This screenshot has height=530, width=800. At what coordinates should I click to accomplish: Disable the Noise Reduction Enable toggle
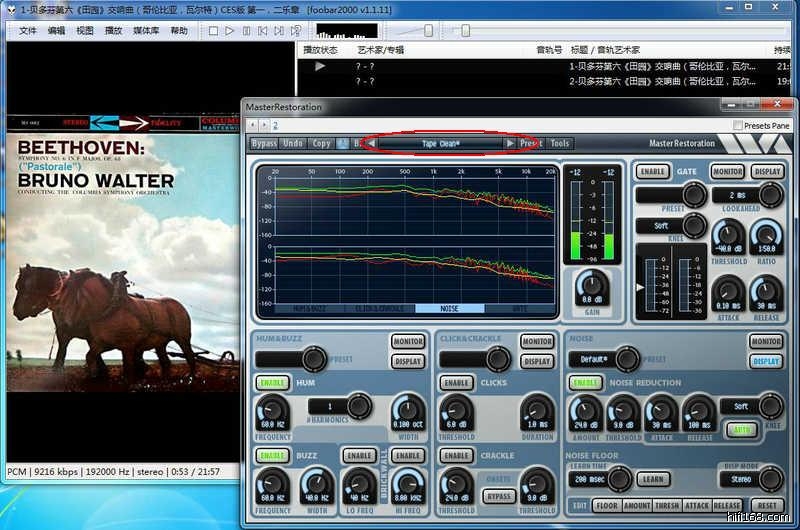tap(585, 382)
